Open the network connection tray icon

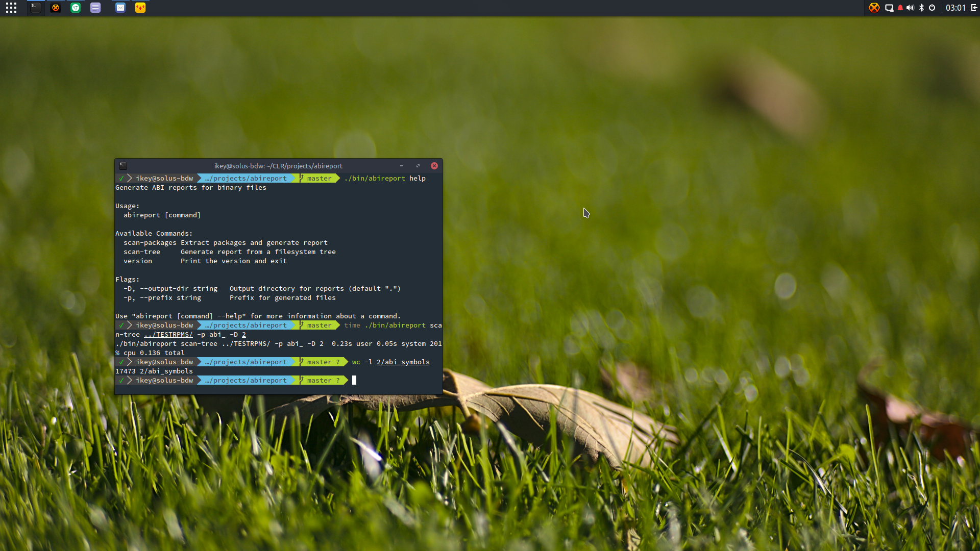tap(889, 8)
